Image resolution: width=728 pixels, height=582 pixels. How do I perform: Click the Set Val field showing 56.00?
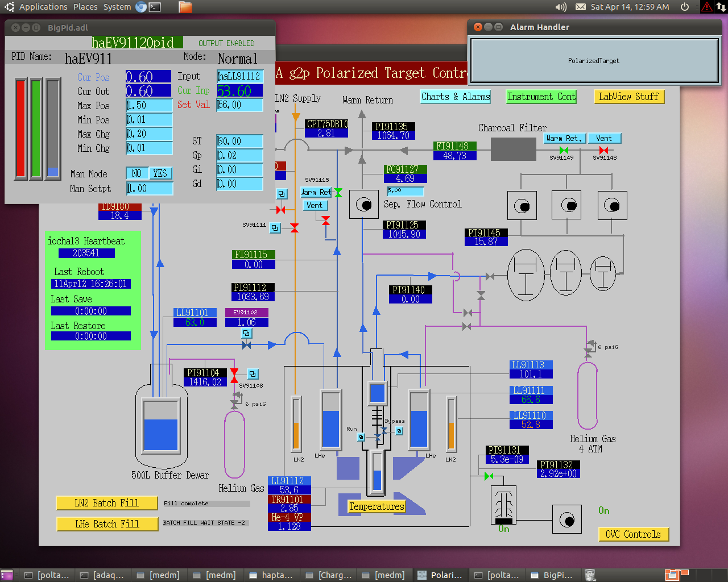(x=240, y=105)
